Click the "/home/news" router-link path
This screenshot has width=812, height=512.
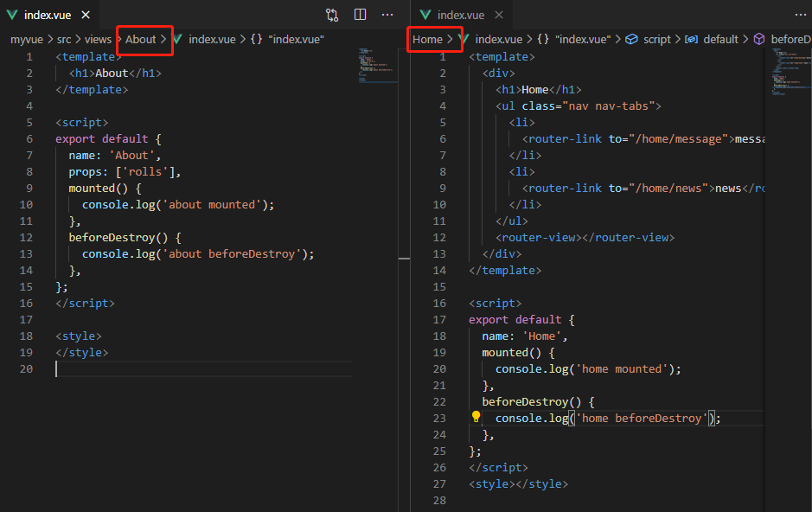(668, 188)
